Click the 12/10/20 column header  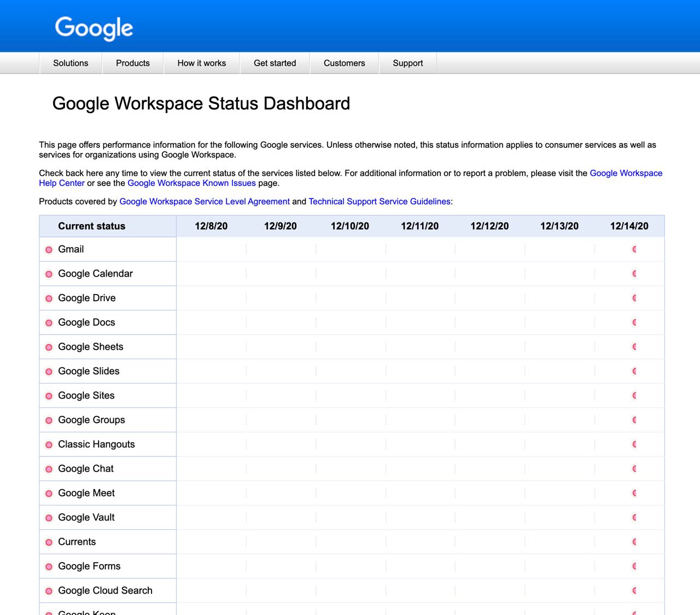pos(350,226)
